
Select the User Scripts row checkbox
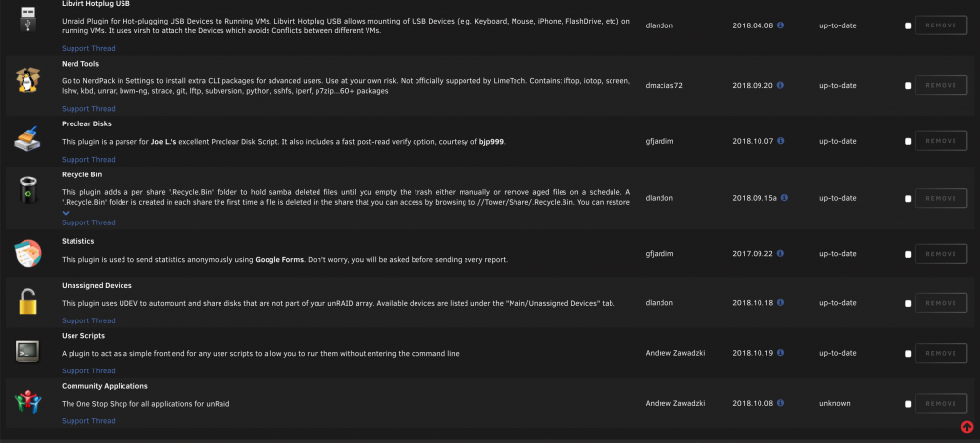tap(908, 354)
